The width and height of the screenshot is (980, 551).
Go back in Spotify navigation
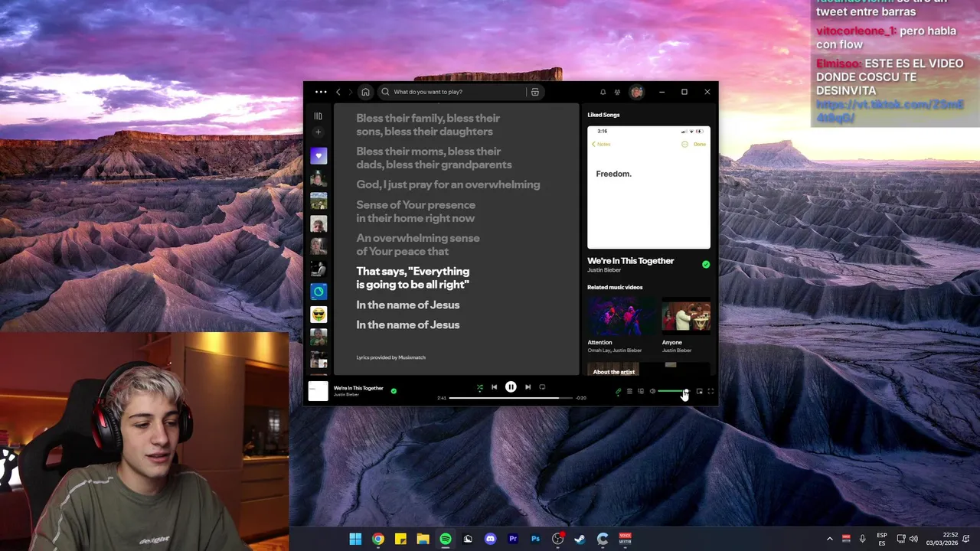coord(338,92)
